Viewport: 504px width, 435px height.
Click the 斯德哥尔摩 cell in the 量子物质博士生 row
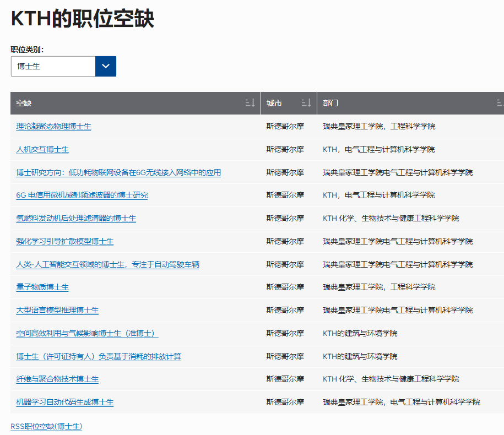coord(285,287)
